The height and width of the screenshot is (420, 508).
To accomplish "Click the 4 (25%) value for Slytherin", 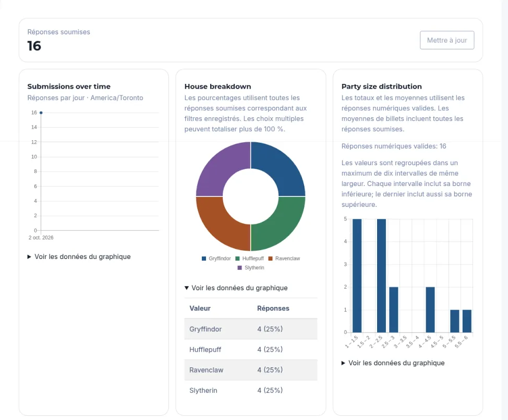I will [x=270, y=390].
